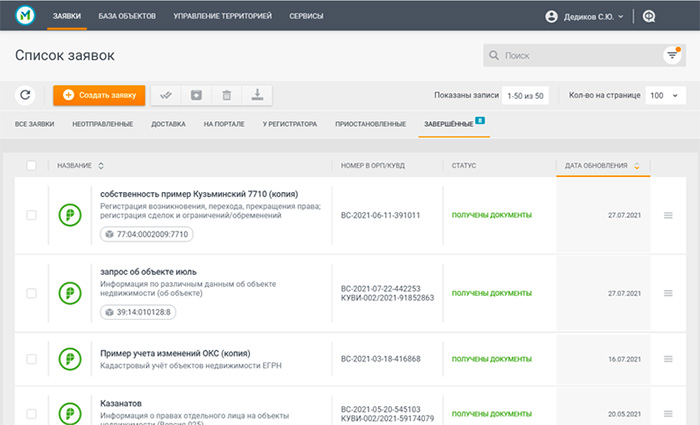Open request Пример учета изменений ОКС (копия)
The width and height of the screenshot is (700, 425).
tap(175, 354)
